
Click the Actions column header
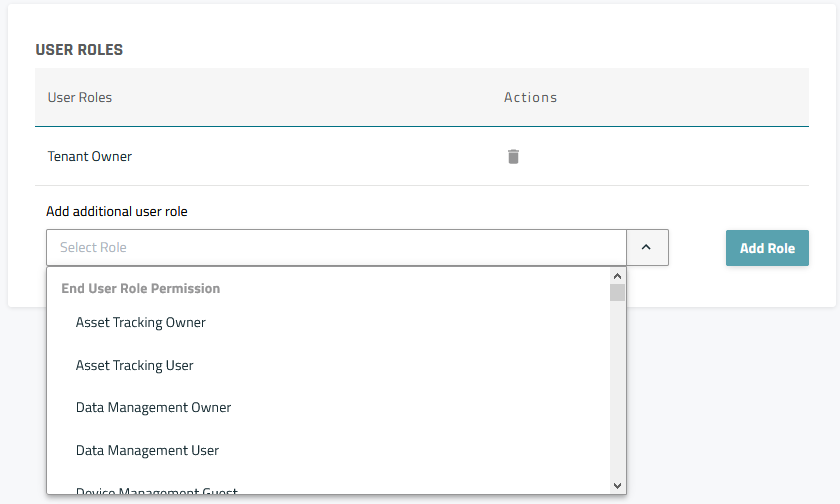coord(530,98)
